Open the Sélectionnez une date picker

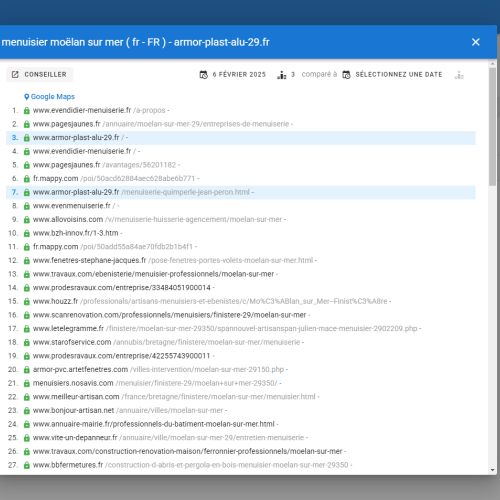pos(393,74)
